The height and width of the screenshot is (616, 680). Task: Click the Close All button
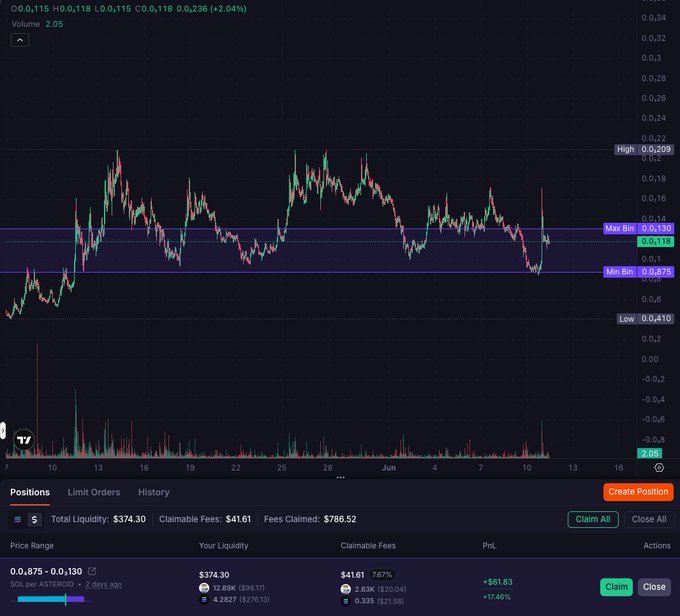(649, 519)
